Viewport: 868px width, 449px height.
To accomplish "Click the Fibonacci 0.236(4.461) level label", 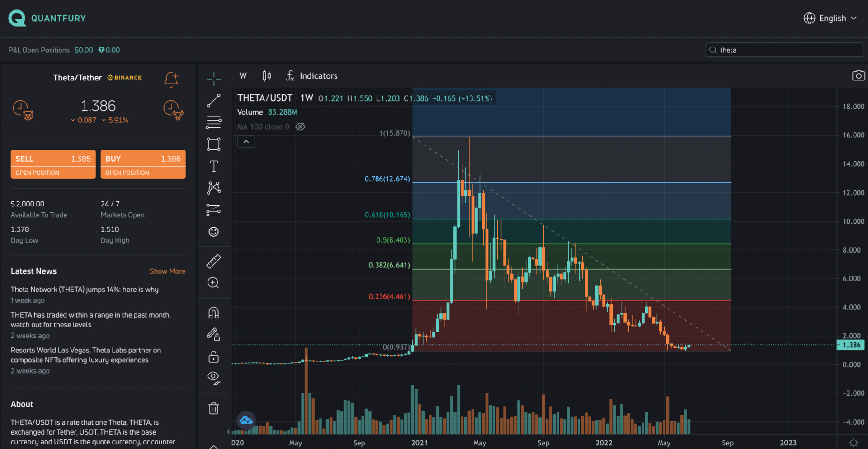I will 389,296.
